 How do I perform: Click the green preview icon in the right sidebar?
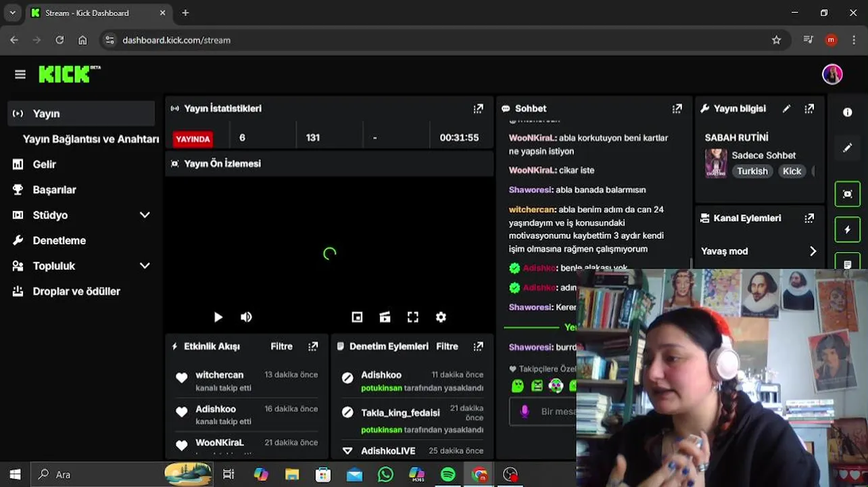pos(848,194)
